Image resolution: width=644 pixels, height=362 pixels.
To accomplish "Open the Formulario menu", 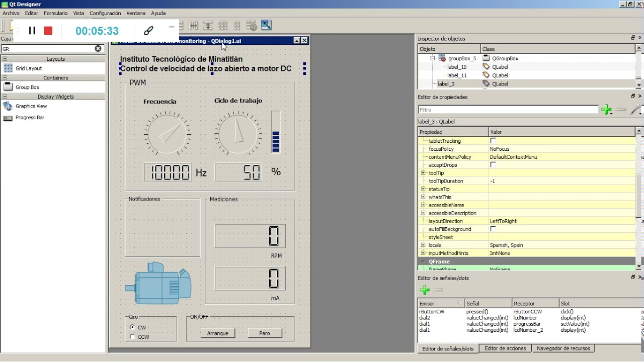I will 55,13.
